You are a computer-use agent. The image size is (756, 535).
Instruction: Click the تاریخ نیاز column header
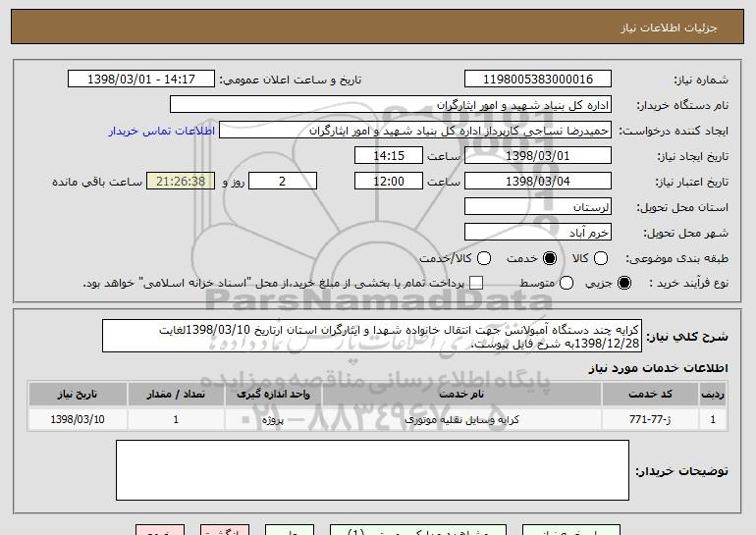point(78,395)
